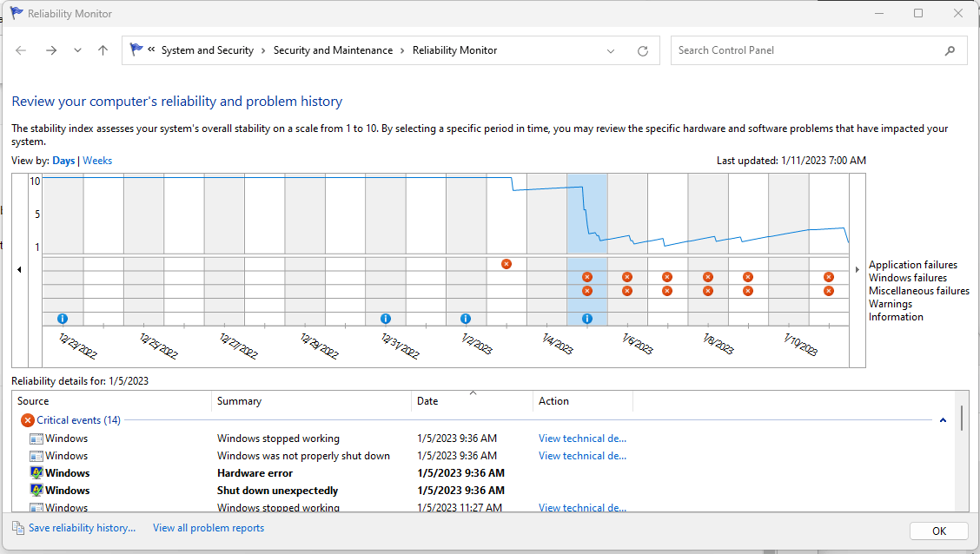Click the Application failure icon on 1/3/2023
Image resolution: width=980 pixels, height=554 pixels.
[507, 264]
